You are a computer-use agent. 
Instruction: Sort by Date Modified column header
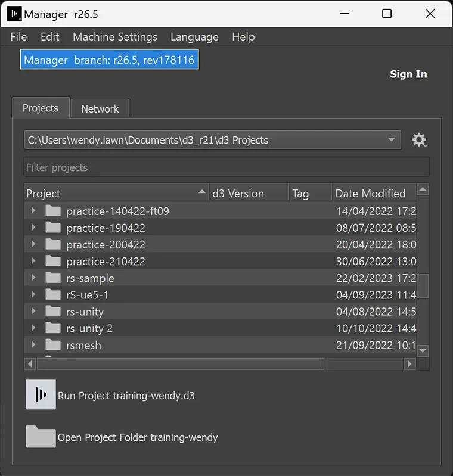[x=370, y=193]
